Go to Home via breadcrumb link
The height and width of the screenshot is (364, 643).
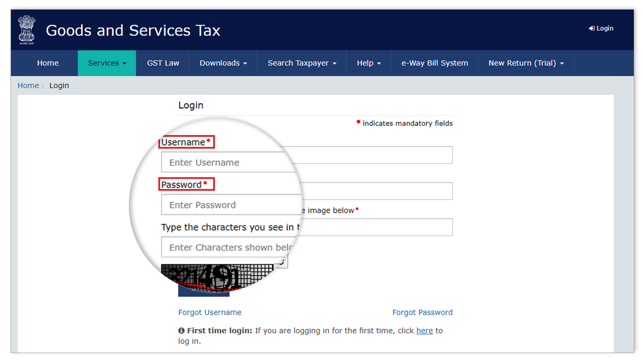[28, 86]
